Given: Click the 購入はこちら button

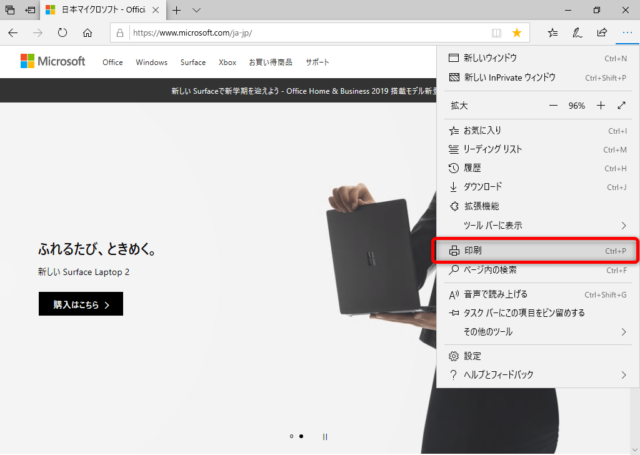Looking at the screenshot, I should [81, 304].
